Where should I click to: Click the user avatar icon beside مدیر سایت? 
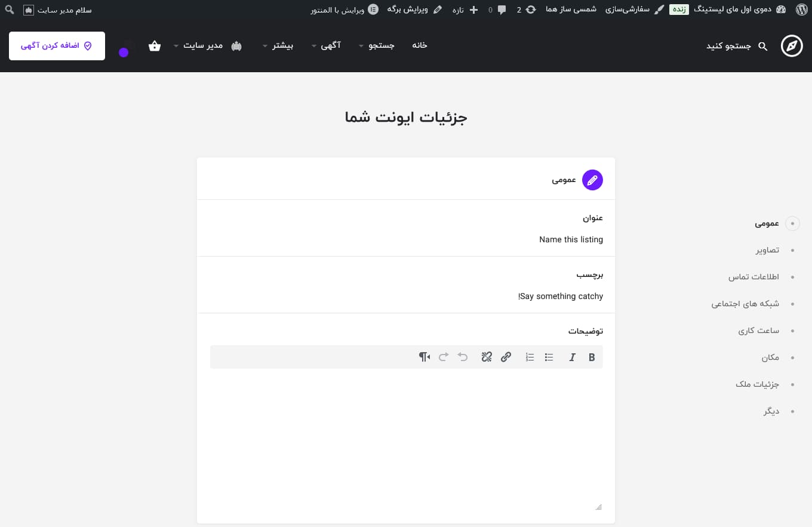click(236, 46)
